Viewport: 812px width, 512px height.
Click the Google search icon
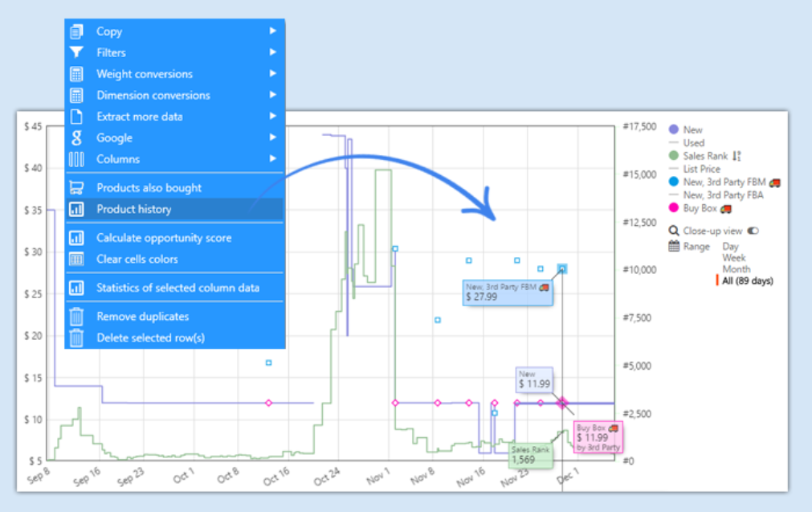(76, 138)
